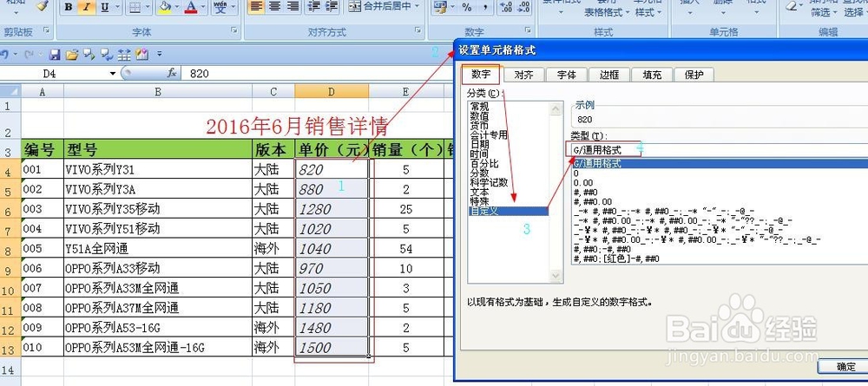Select 货币 in the category list
The width and height of the screenshot is (868, 386).
click(x=479, y=126)
